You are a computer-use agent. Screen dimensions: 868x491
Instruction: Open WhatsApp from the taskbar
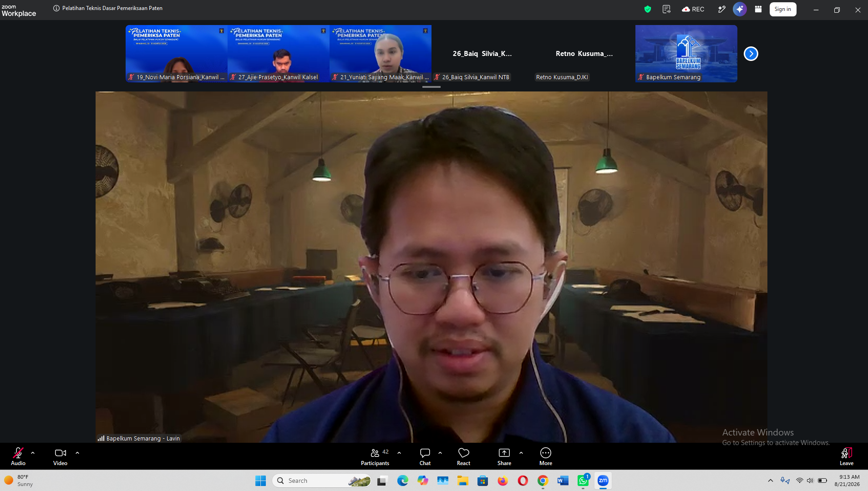(583, 481)
